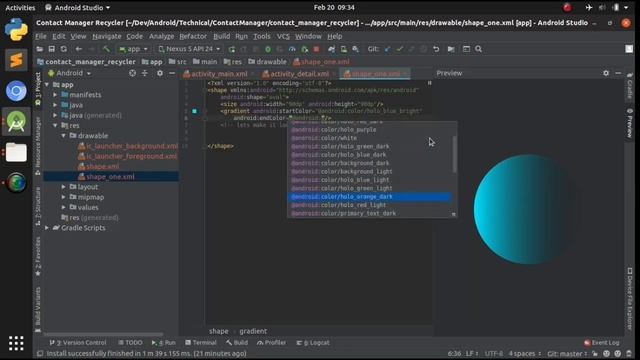Screen dimensions: 640x360
Task: Open the Refactor menu
Action: coord(193,36)
